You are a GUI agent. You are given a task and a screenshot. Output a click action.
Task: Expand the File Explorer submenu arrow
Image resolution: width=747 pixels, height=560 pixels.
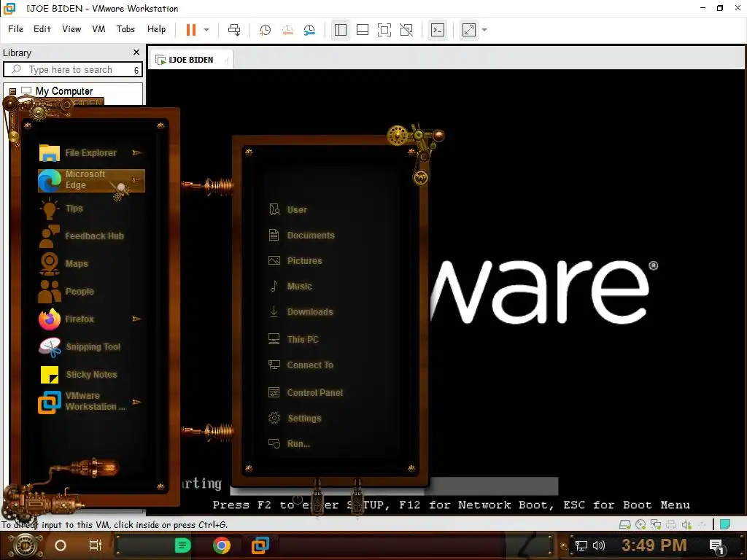(x=136, y=153)
